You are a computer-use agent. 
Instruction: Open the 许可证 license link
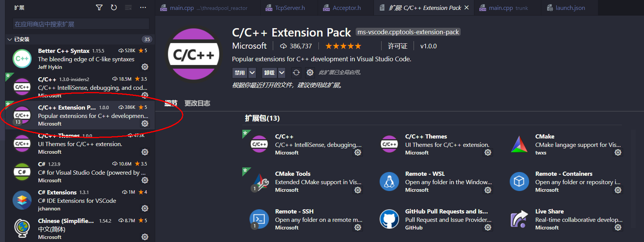click(x=397, y=46)
